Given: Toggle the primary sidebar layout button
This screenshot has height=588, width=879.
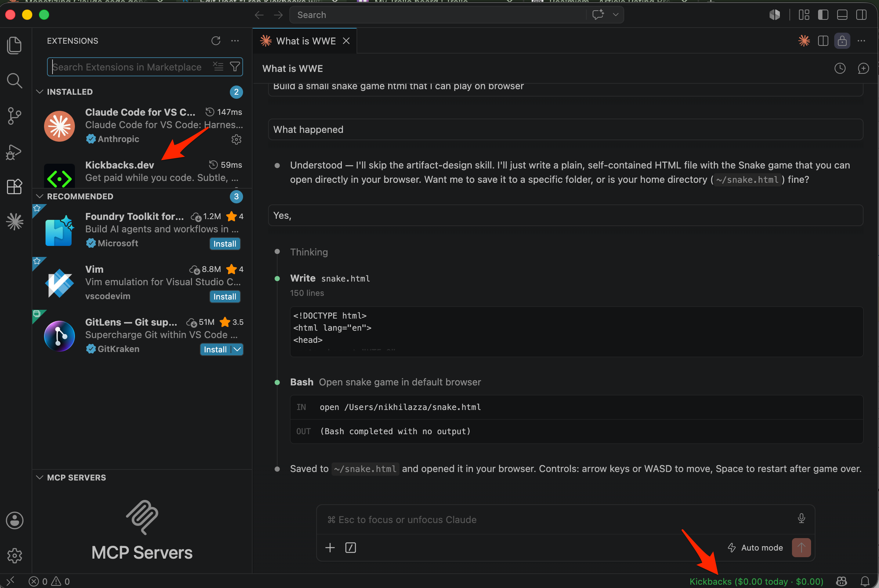Looking at the screenshot, I should (x=823, y=15).
